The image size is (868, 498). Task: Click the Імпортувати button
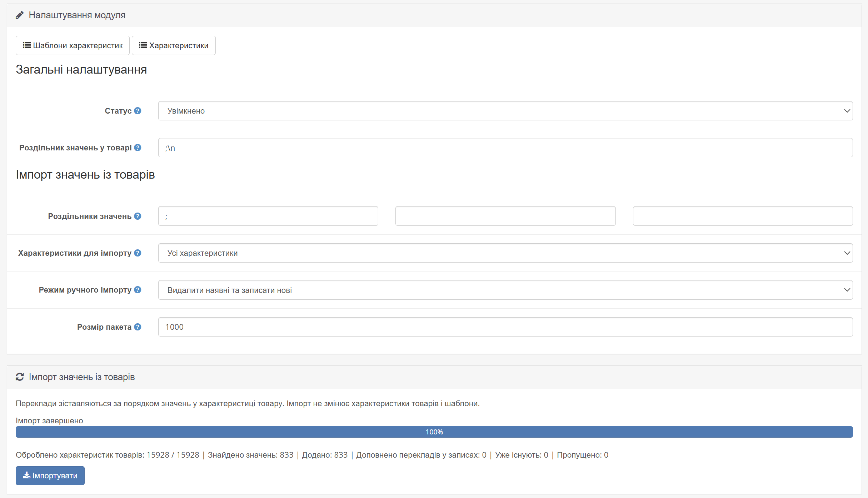click(x=50, y=475)
